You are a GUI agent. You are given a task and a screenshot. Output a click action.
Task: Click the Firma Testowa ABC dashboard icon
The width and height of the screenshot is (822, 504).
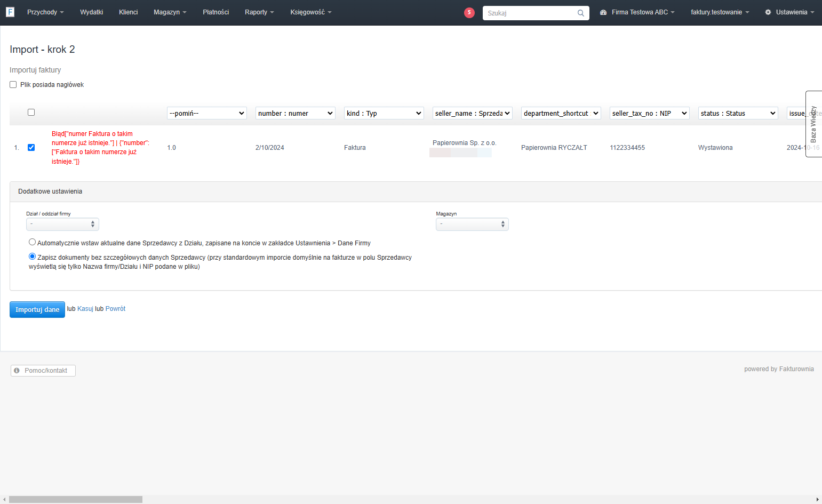[603, 12]
